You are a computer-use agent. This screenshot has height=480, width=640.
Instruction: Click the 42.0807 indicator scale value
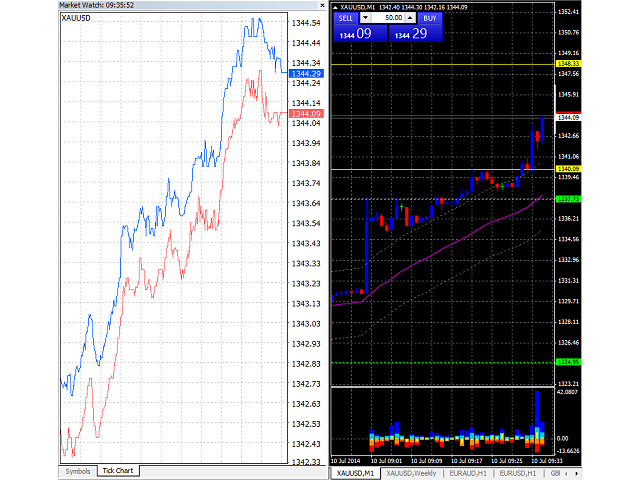coord(567,392)
